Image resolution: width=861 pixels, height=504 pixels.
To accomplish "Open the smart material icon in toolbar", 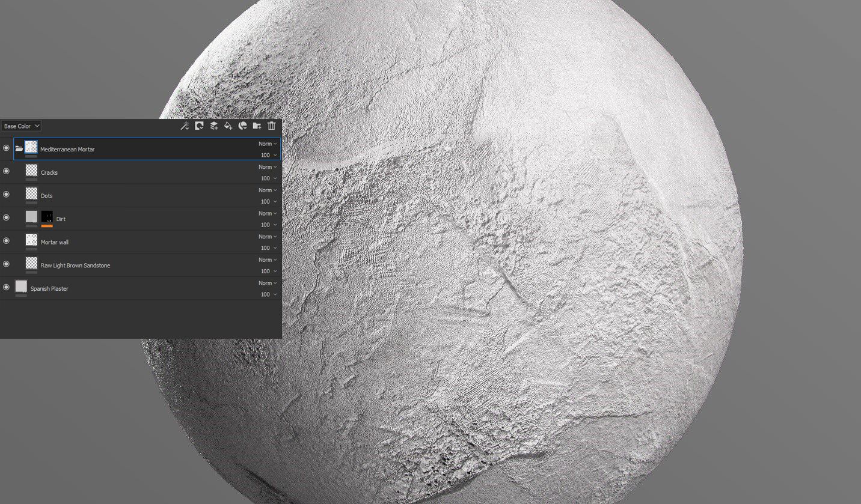I will coord(243,126).
